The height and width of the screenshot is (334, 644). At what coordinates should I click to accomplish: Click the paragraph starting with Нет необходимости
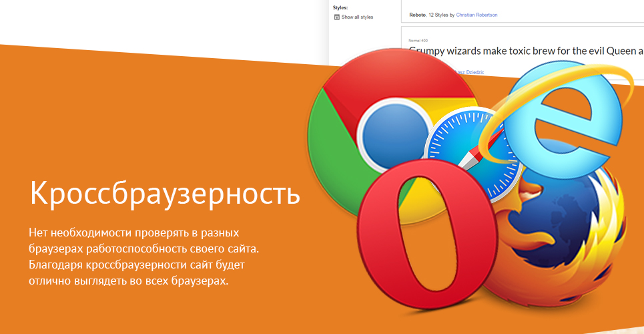(x=144, y=257)
